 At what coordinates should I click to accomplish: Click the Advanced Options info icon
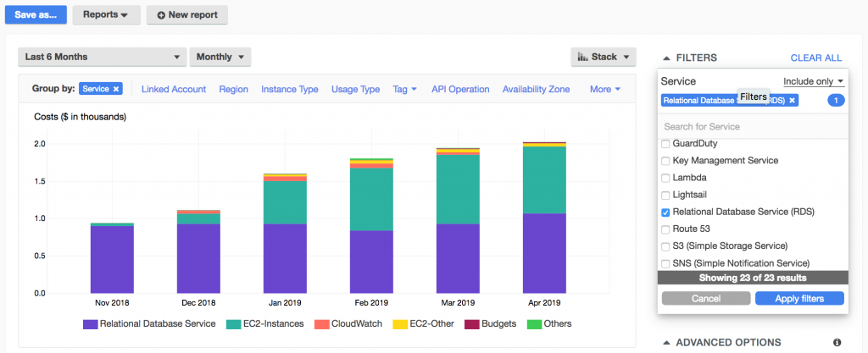[837, 342]
